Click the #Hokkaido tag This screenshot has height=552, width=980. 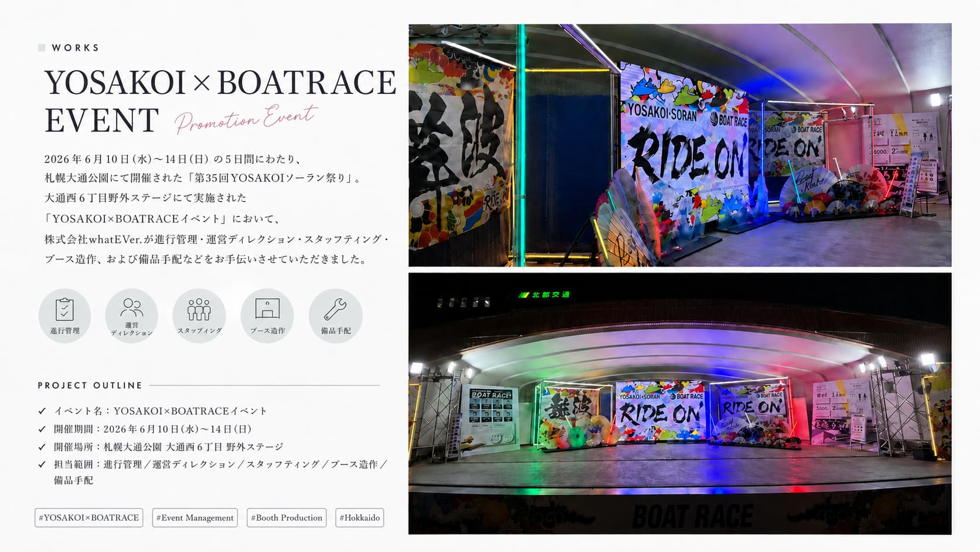[x=360, y=517]
